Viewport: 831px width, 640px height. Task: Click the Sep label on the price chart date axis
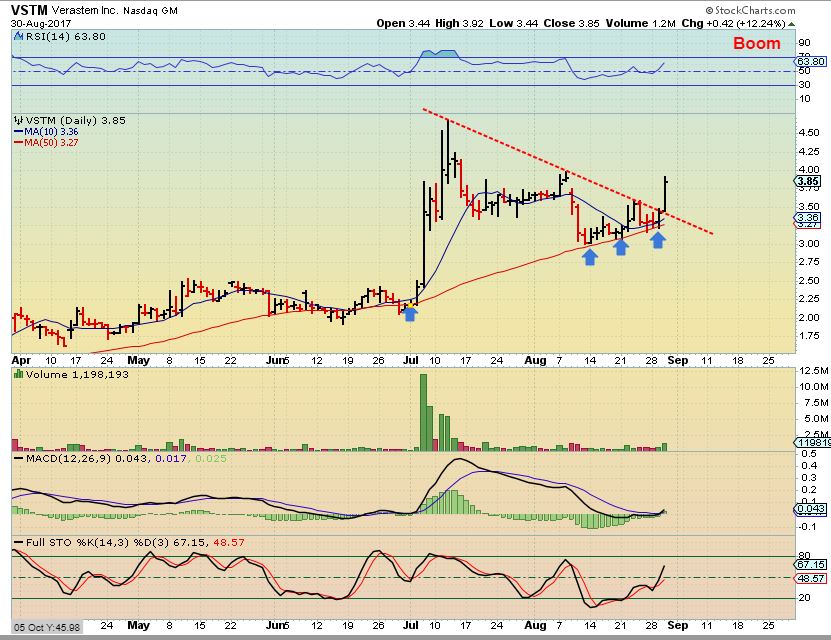tap(678, 360)
